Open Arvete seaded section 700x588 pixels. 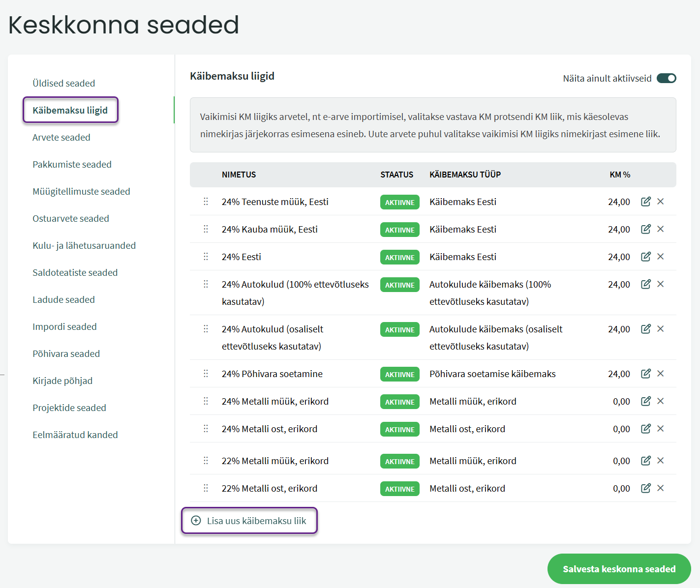click(x=61, y=137)
